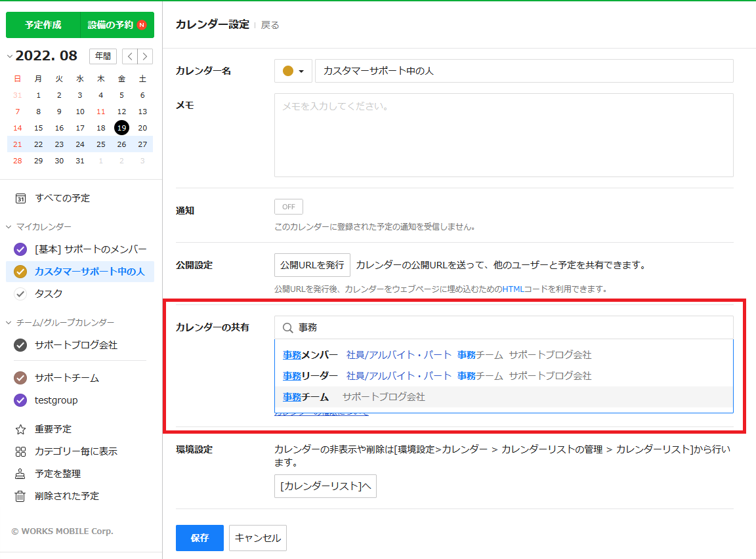The height and width of the screenshot is (559, 756).
Task: Collapse the チーム/グループカレンダー section
Action: (9, 323)
